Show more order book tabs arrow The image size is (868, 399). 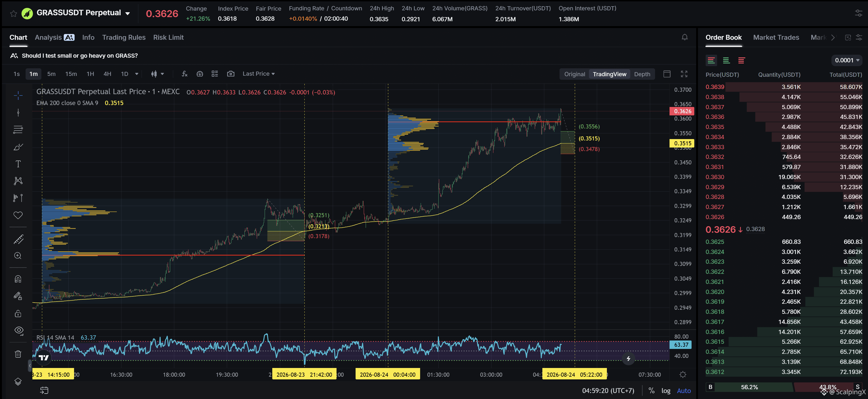click(x=833, y=37)
